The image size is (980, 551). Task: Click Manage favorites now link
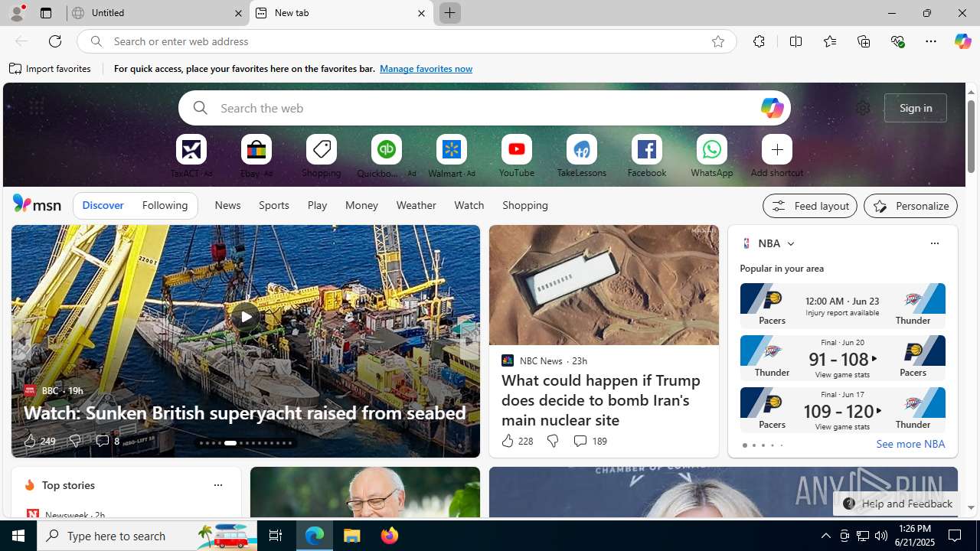coord(426,69)
